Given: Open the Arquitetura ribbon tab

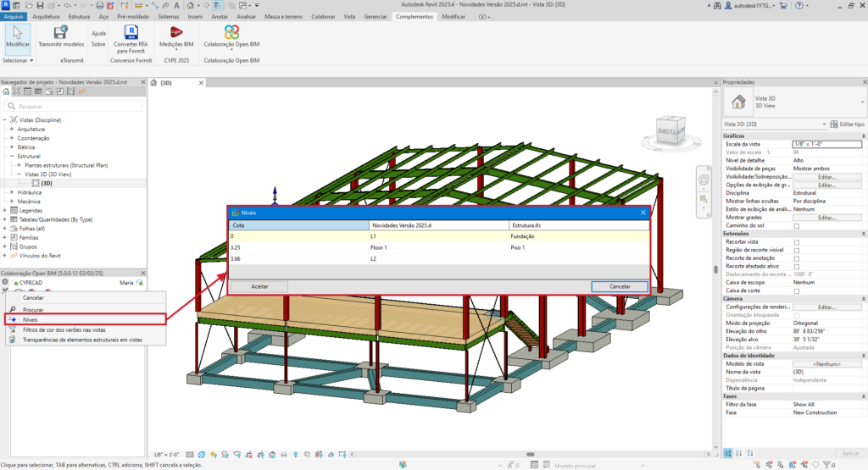Looking at the screenshot, I should tap(46, 17).
